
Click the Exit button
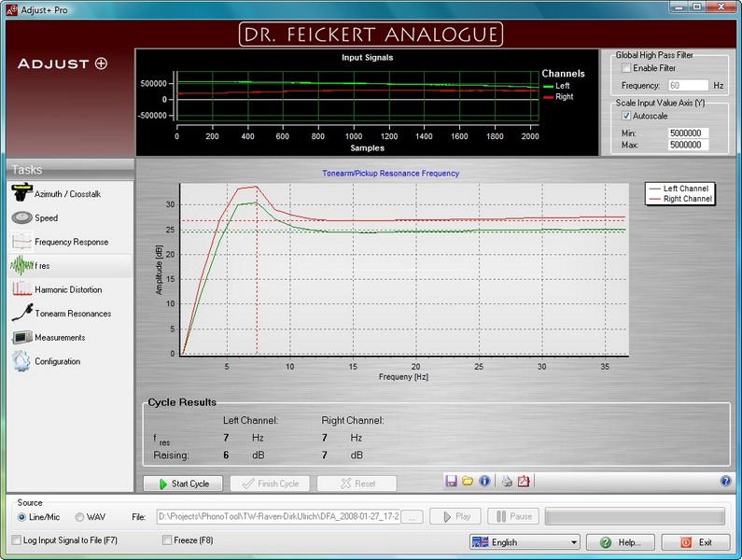tap(695, 542)
